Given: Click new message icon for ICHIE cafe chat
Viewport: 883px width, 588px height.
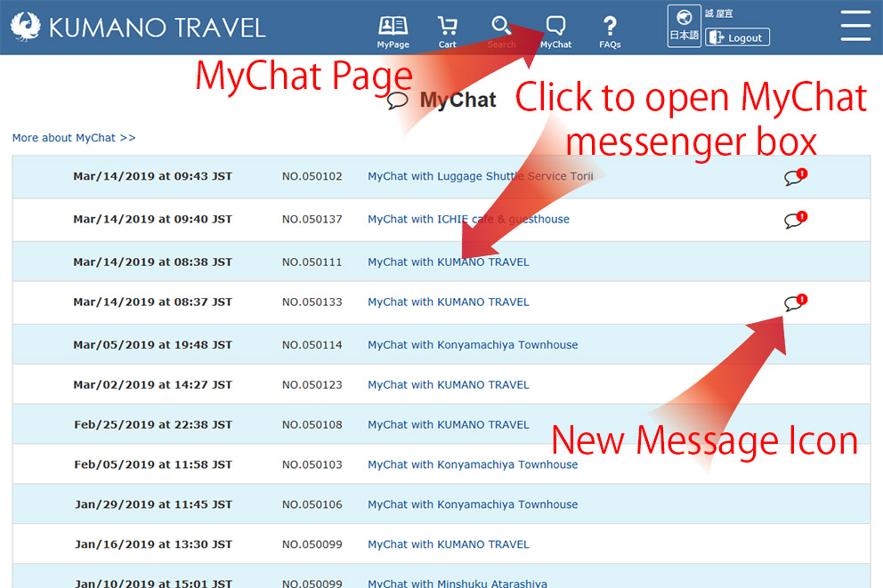Looking at the screenshot, I should coord(796,220).
